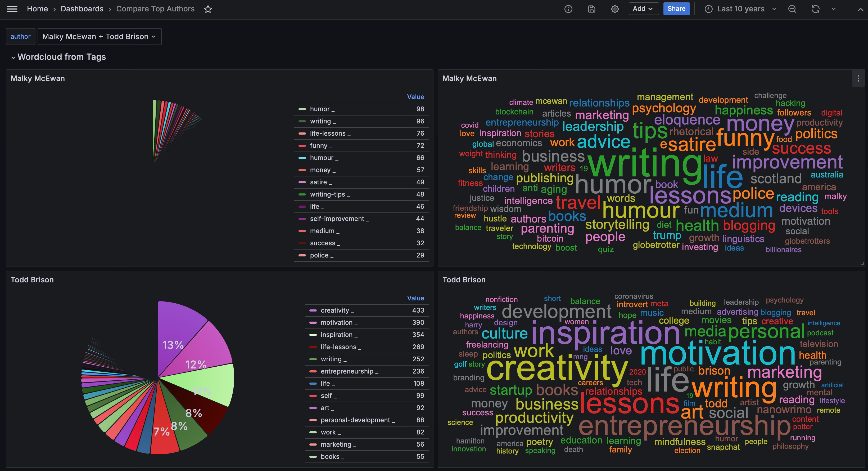Click the value 433 for creativity
The width and height of the screenshot is (868, 471).
click(418, 310)
